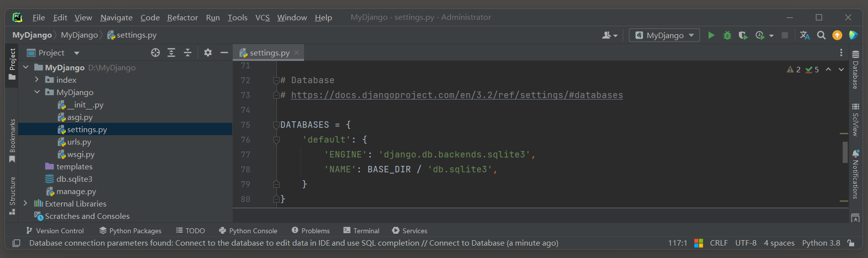Screen dimensions: 868x258
Task: Open the TODO tool window
Action: pos(190,231)
